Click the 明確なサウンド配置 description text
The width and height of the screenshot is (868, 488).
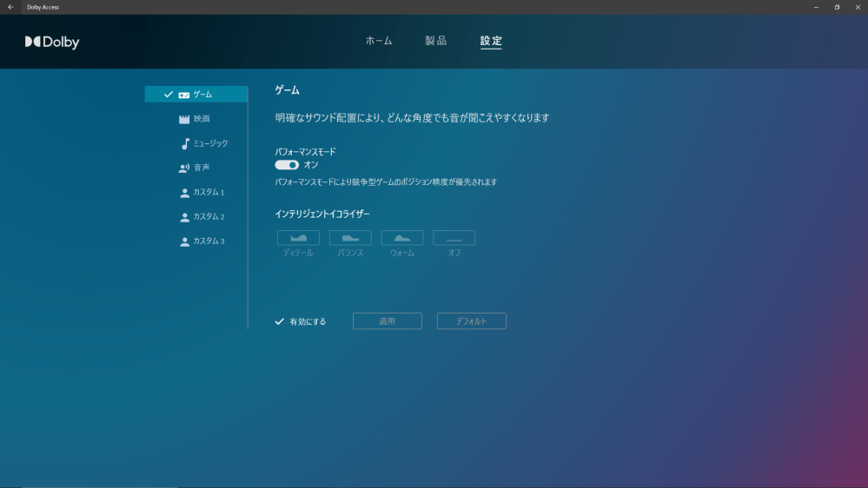point(413,118)
